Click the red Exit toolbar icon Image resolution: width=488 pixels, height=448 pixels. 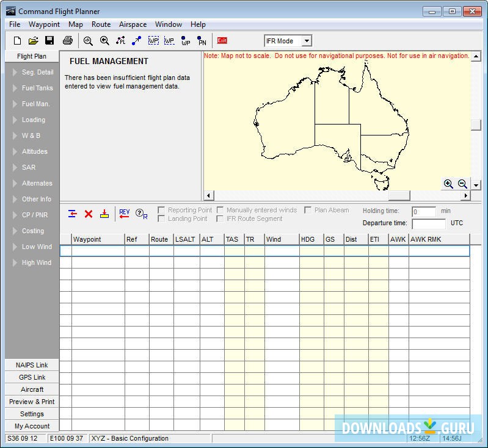(x=222, y=40)
